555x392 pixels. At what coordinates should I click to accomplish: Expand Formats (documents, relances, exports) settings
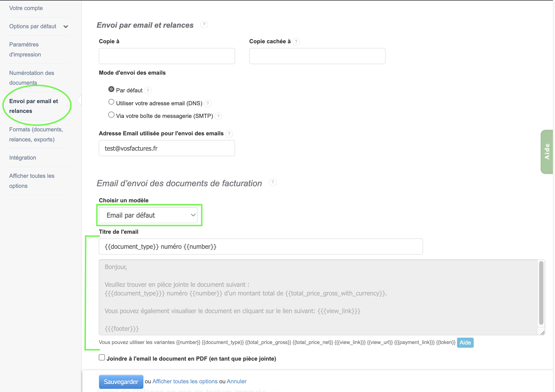36,134
